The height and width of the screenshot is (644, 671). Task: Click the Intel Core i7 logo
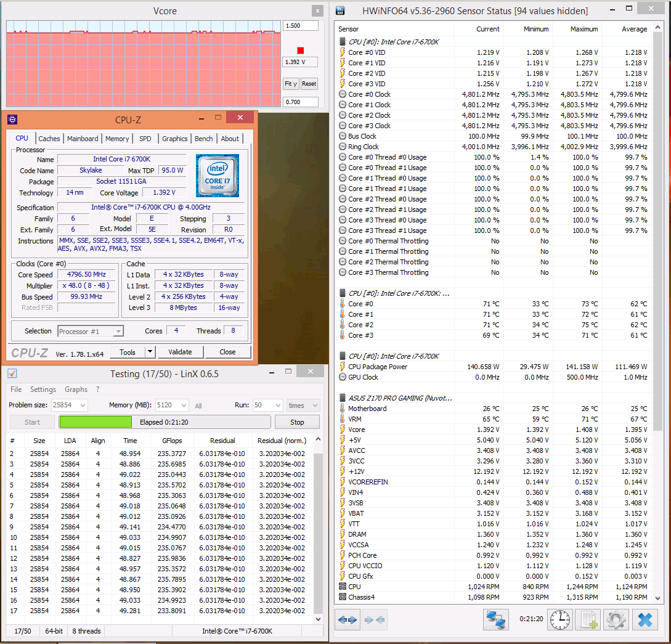[218, 176]
